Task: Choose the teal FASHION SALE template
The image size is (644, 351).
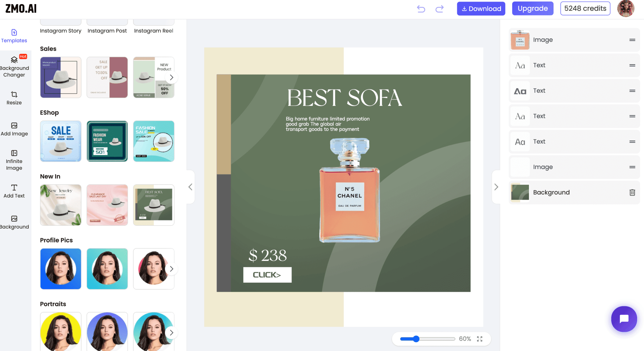Action: tap(154, 141)
